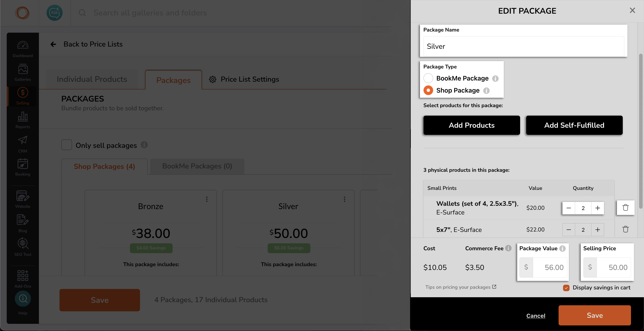Toggle Display savings in cart checkbox
The image size is (644, 331).
tap(566, 288)
